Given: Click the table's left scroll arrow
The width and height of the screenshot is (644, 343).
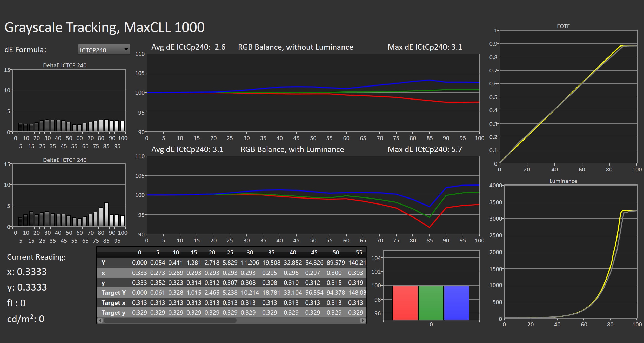Looking at the screenshot, I should (x=100, y=320).
